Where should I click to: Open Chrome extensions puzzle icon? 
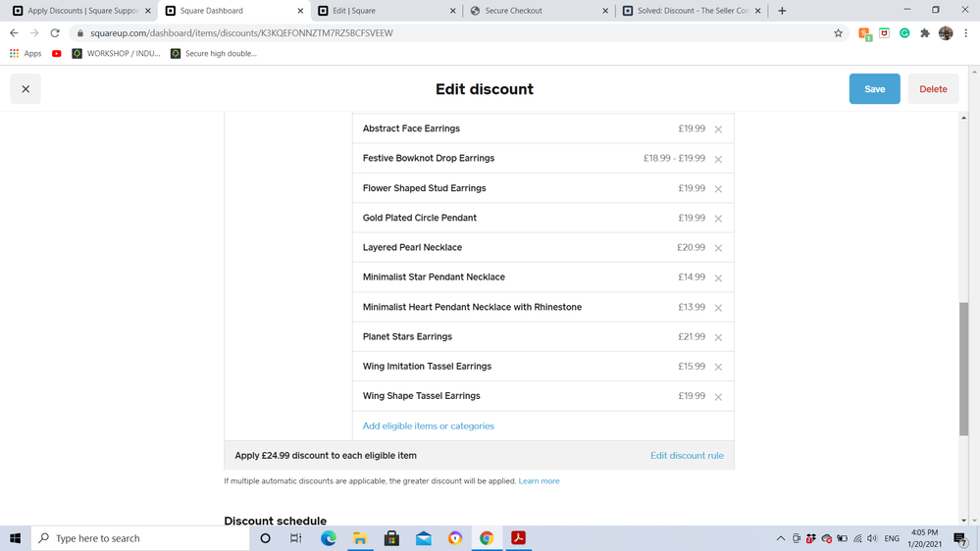pyautogui.click(x=925, y=33)
